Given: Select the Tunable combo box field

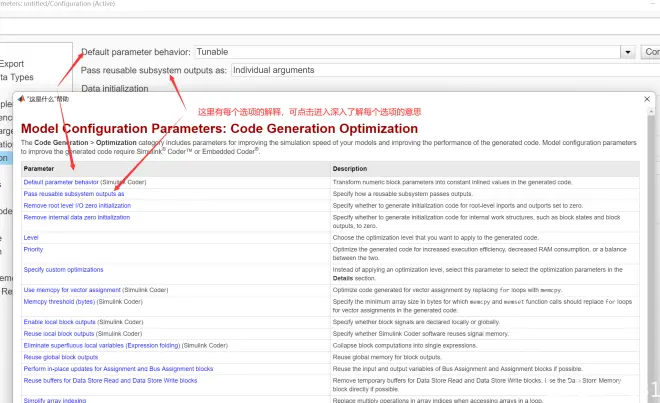Looking at the screenshot, I should point(407,52).
